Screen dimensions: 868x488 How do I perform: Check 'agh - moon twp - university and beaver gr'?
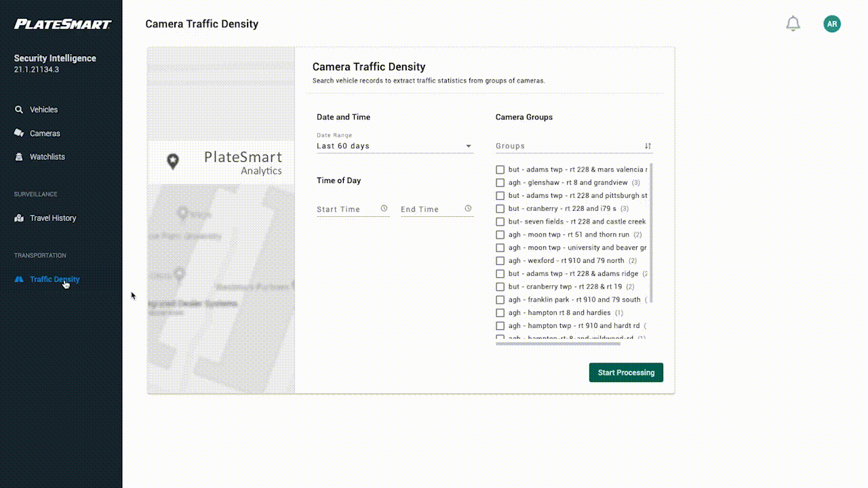click(x=500, y=248)
